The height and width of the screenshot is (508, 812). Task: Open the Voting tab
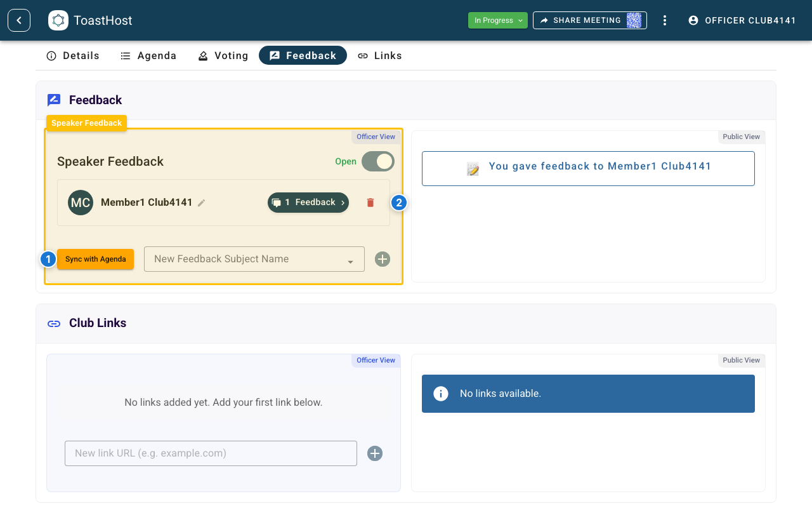point(223,55)
